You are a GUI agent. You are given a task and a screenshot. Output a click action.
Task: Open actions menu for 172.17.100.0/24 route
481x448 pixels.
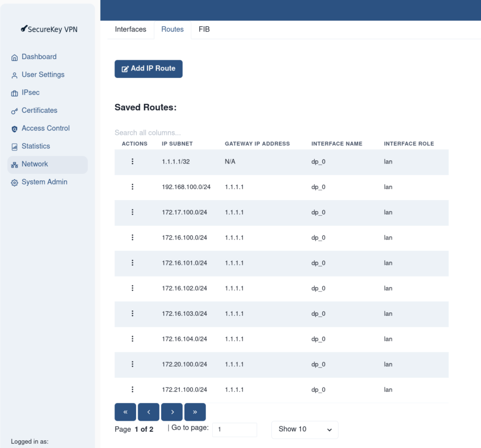(x=132, y=212)
